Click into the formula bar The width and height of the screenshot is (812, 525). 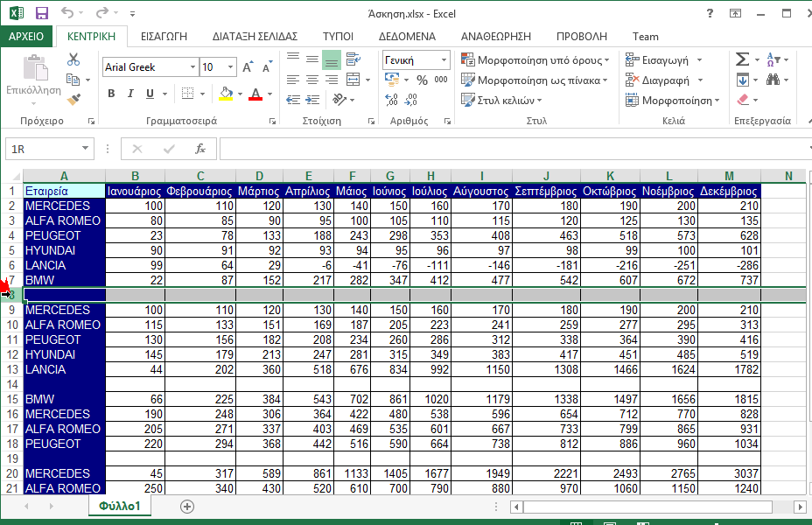(513, 149)
